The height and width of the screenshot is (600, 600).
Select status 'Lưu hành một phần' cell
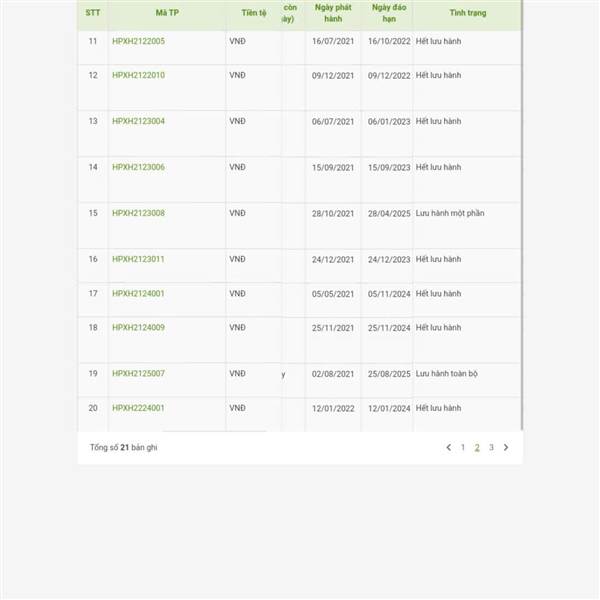point(450,213)
